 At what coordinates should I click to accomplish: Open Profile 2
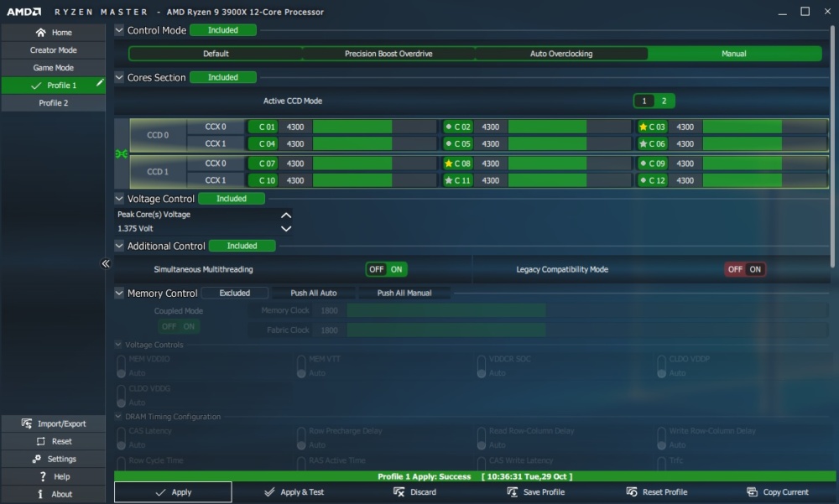(x=54, y=102)
